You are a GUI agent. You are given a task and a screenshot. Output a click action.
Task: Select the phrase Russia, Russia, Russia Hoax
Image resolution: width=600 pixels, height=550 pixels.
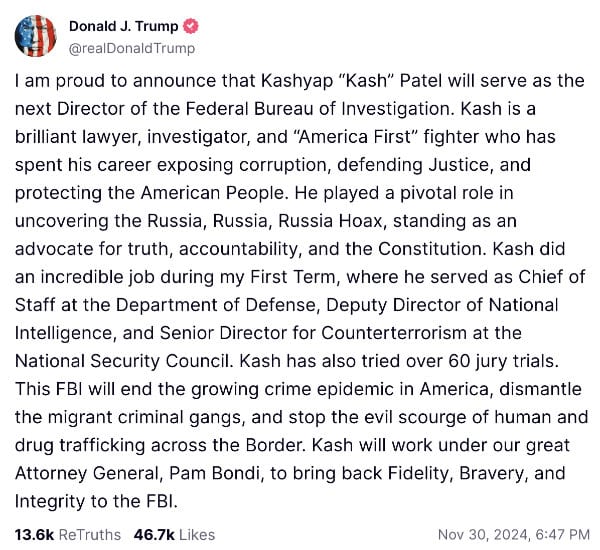click(x=265, y=221)
